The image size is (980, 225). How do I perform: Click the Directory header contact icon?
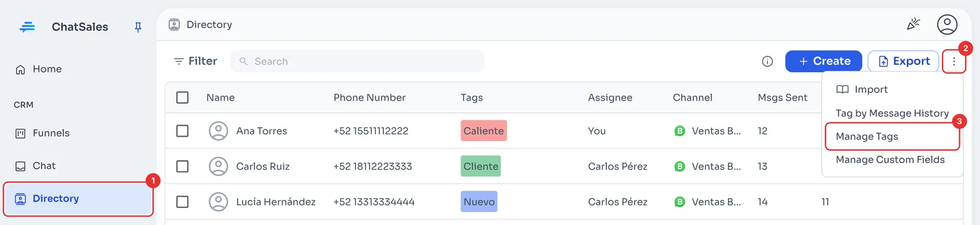pos(174,25)
